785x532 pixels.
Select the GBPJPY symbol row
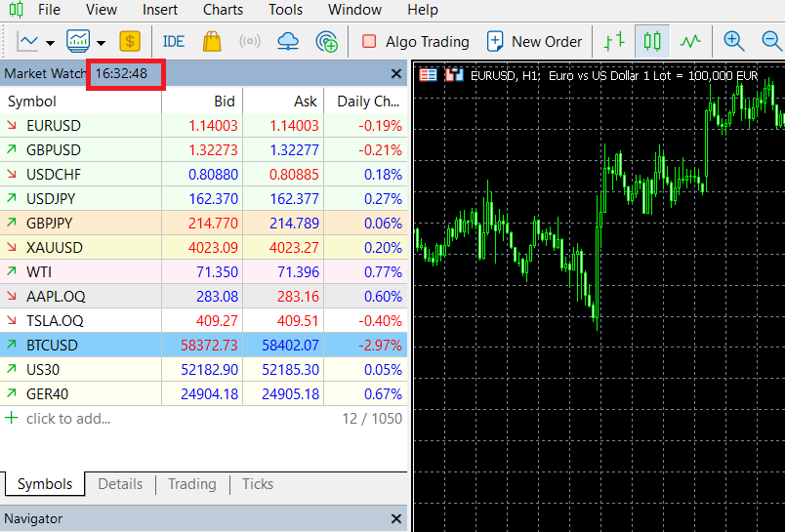(x=203, y=224)
